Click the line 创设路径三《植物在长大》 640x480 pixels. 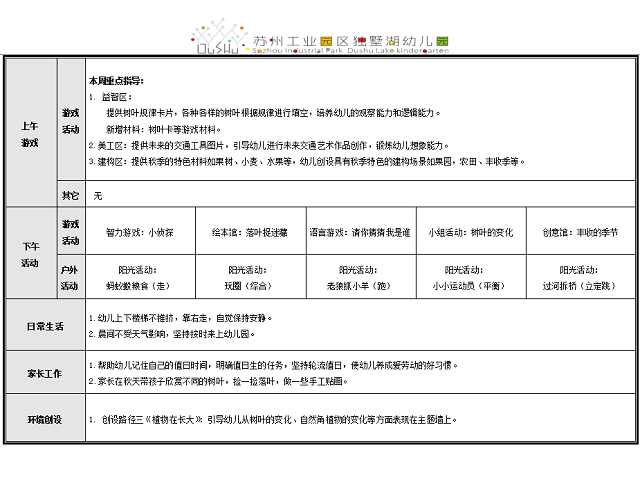pyautogui.click(x=273, y=420)
